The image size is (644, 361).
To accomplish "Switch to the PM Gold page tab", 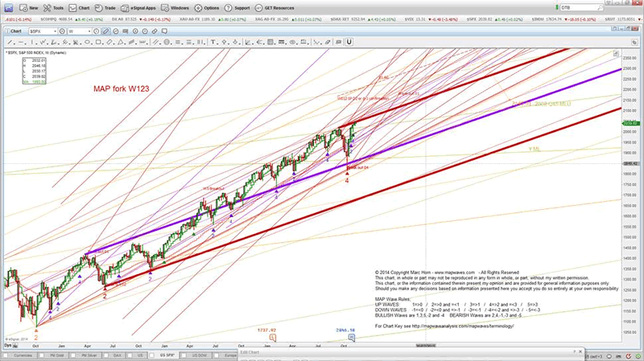I will [56, 355].
